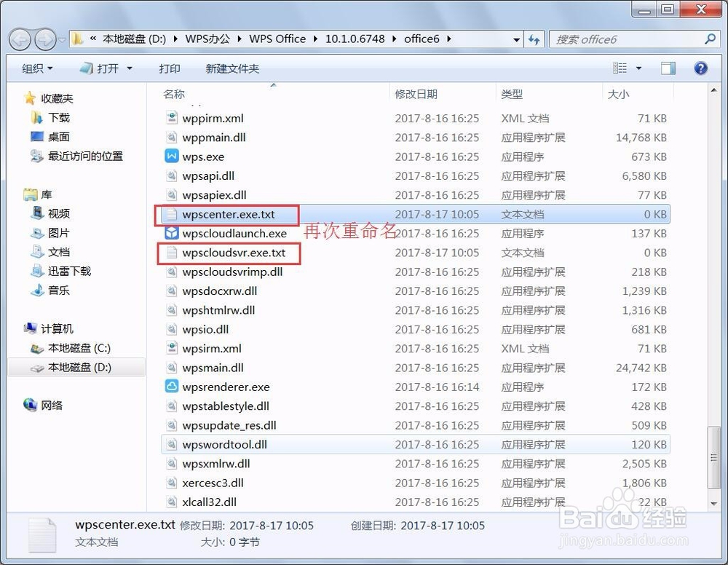Click 10.1.0.6748 in address breadcrumb
The image size is (728, 565).
point(355,39)
